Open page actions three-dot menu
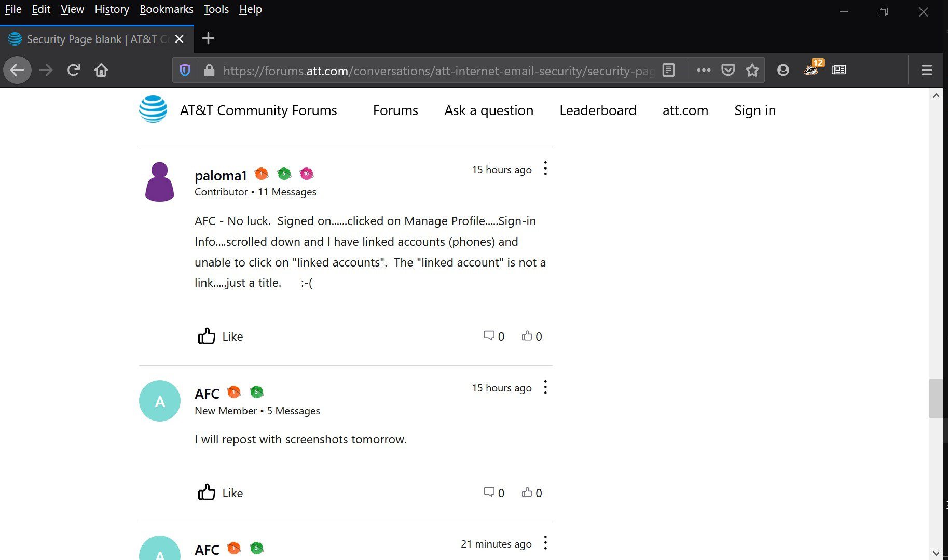 tap(704, 70)
